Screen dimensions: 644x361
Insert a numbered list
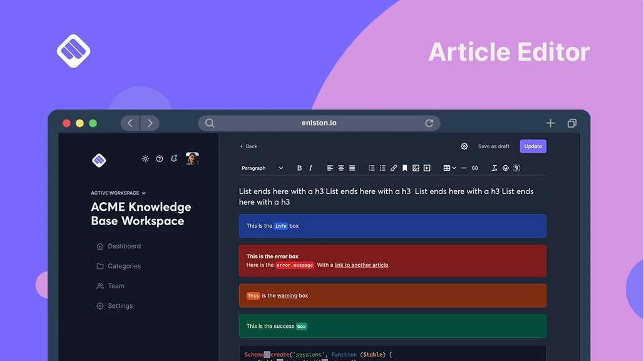[383, 168]
